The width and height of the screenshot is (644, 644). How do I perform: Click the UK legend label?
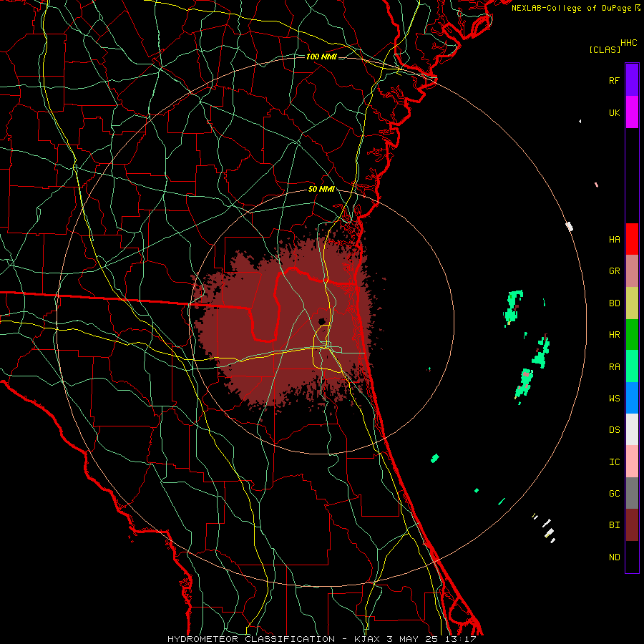(614, 112)
